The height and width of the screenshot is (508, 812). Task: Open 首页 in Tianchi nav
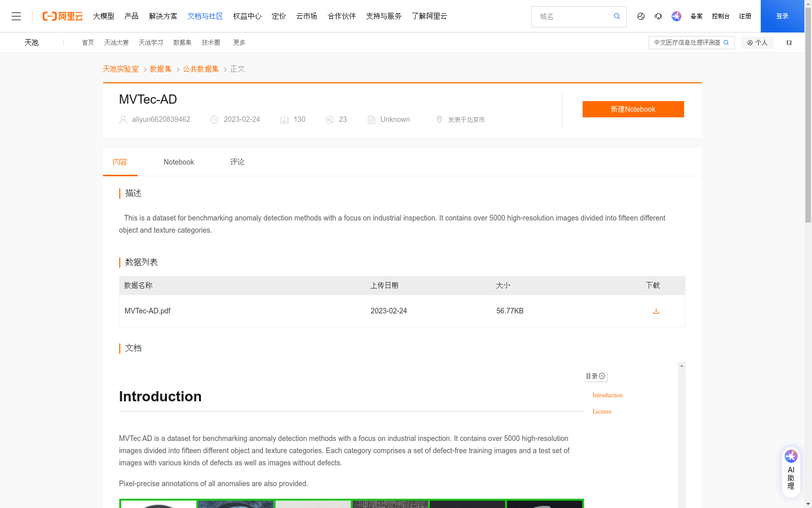[88, 43]
